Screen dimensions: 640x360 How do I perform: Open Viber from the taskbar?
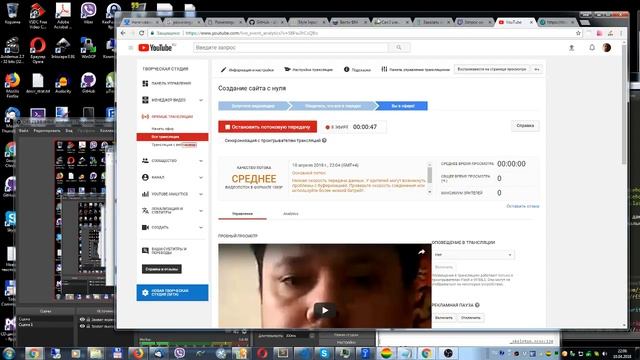pos(179,353)
